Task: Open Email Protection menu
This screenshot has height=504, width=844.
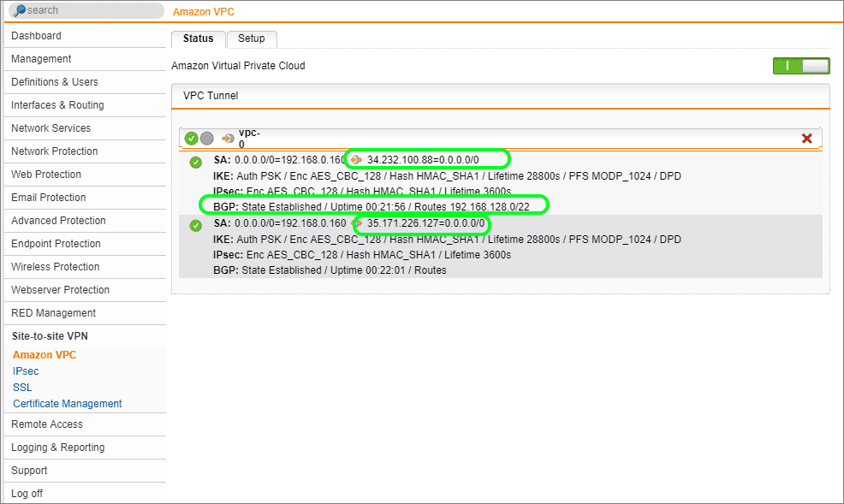Action: pos(85,198)
